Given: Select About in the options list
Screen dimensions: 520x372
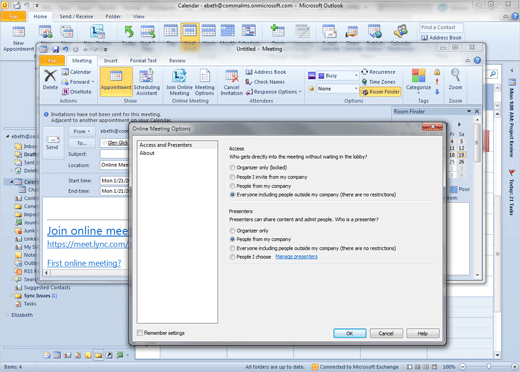Looking at the screenshot, I should point(147,153).
